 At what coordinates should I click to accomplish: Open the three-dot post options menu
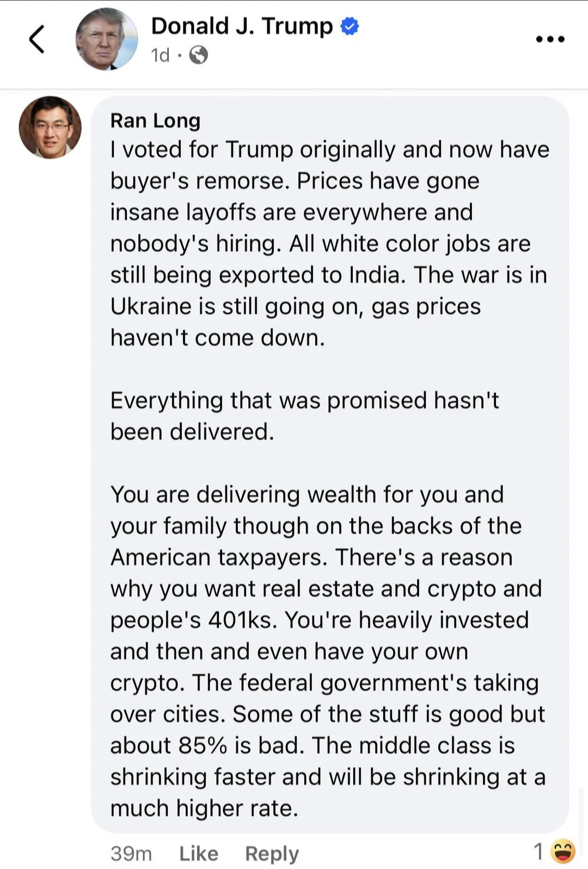[x=550, y=39]
